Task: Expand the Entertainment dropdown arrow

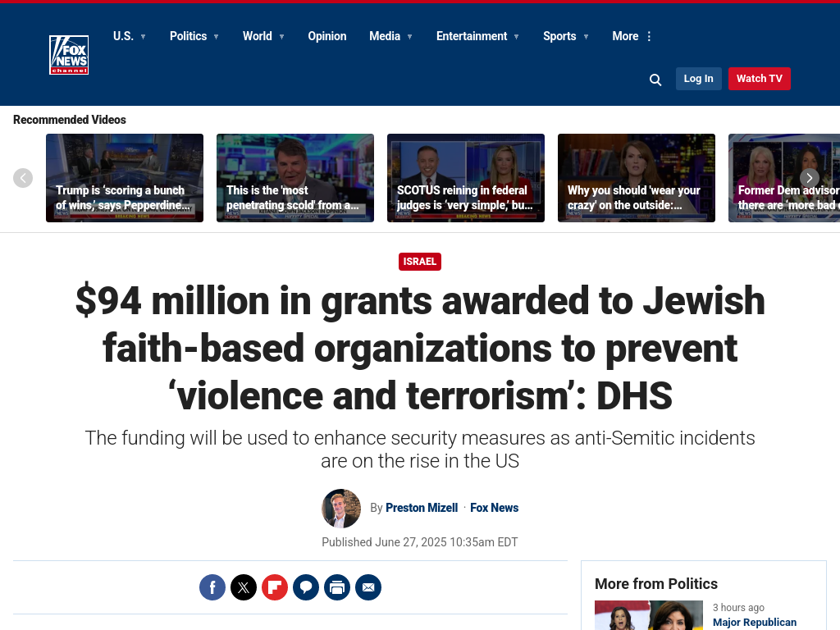Action: point(517,37)
